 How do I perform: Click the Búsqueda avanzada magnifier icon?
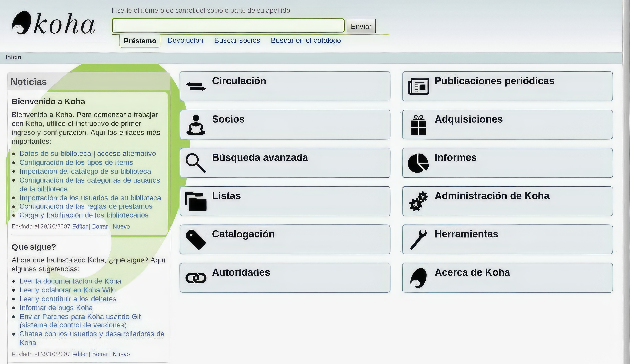[x=196, y=163]
